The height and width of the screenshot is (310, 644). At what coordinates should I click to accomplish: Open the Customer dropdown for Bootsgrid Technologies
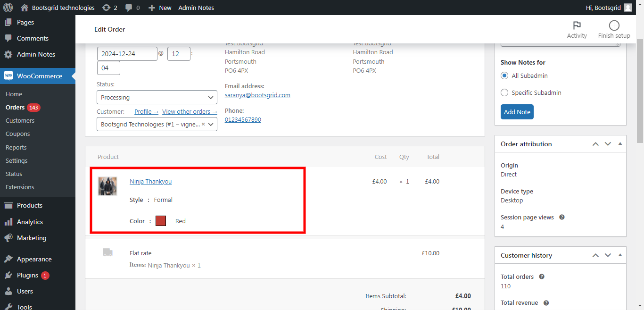(x=157, y=124)
